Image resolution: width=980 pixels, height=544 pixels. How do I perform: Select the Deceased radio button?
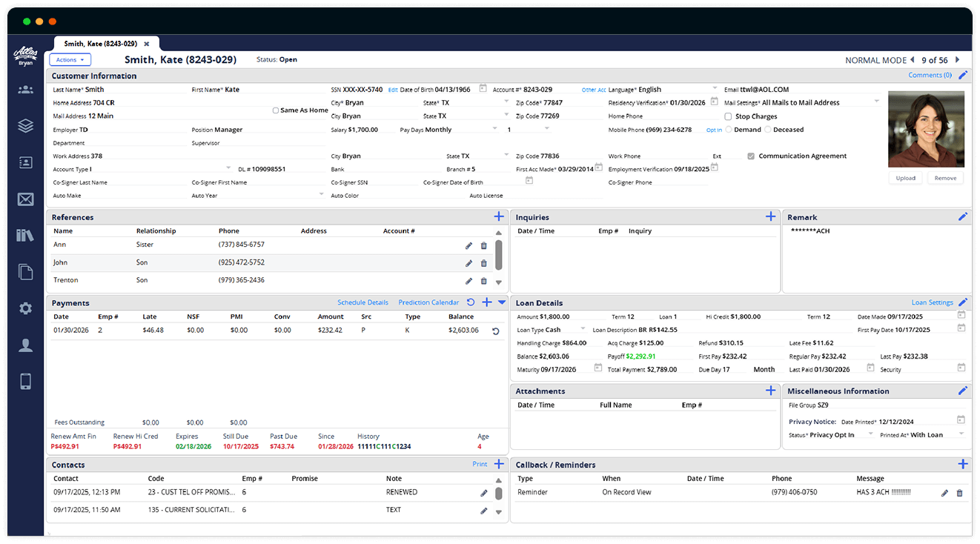click(x=767, y=130)
